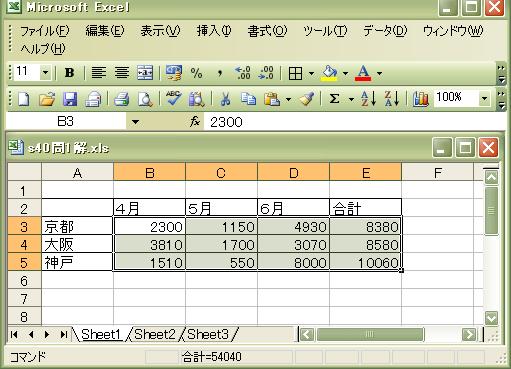Viewport: 511px width, 369px height.
Task: Open the font size dropdown
Action: 45,72
